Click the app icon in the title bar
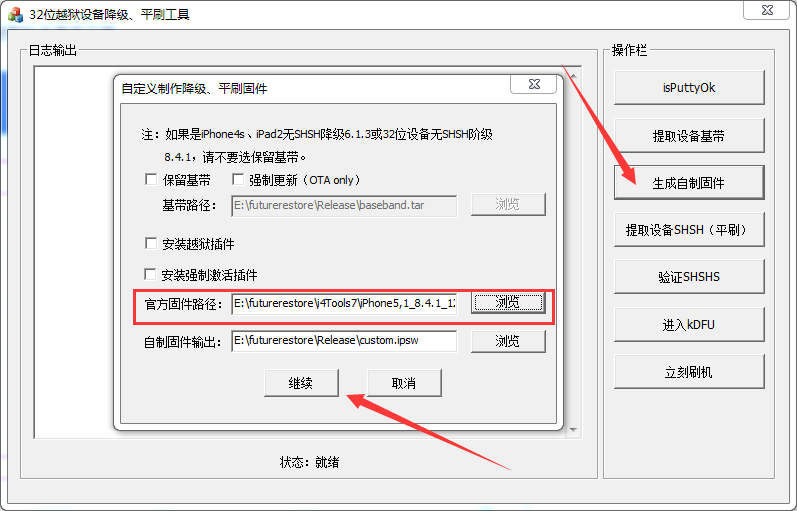Viewport: 797px width, 511px height. coord(15,15)
